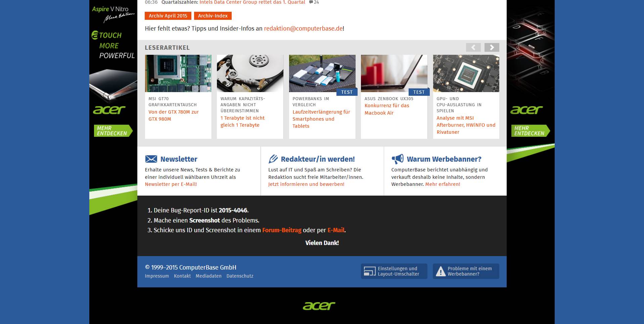Click 'Mehr erfahren!' link
Screen dimensions: 644x324
pos(443,184)
